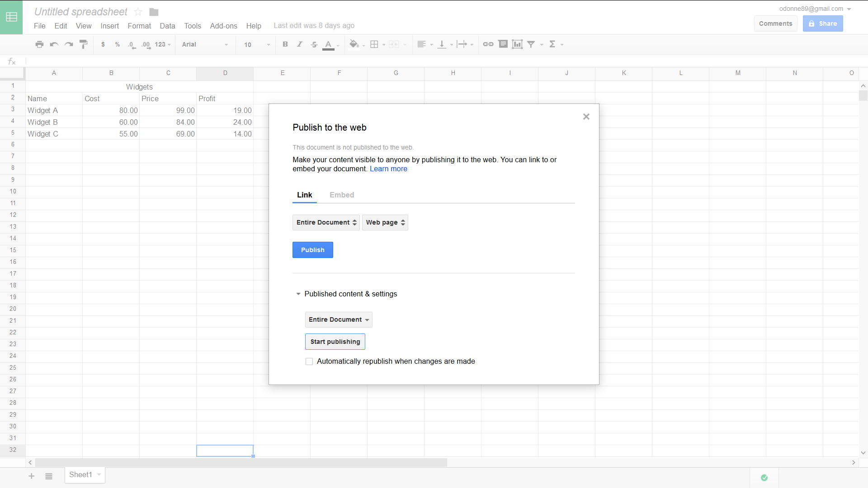The height and width of the screenshot is (488, 868).
Task: Select the Link tab
Action: coord(305,195)
